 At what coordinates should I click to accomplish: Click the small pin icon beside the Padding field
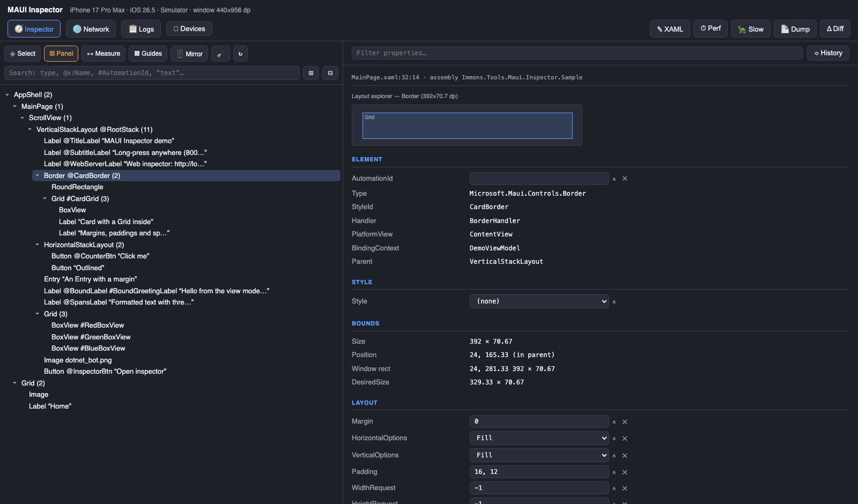(x=614, y=472)
